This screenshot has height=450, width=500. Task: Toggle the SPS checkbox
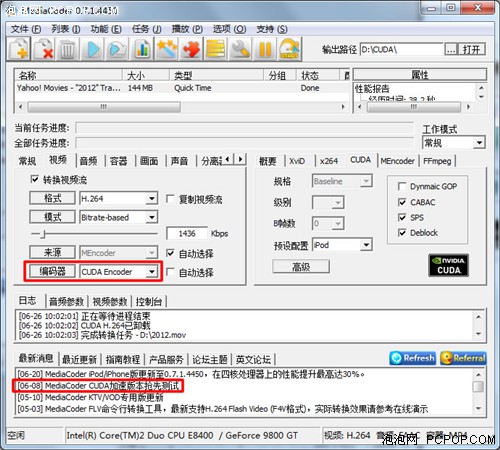point(402,217)
